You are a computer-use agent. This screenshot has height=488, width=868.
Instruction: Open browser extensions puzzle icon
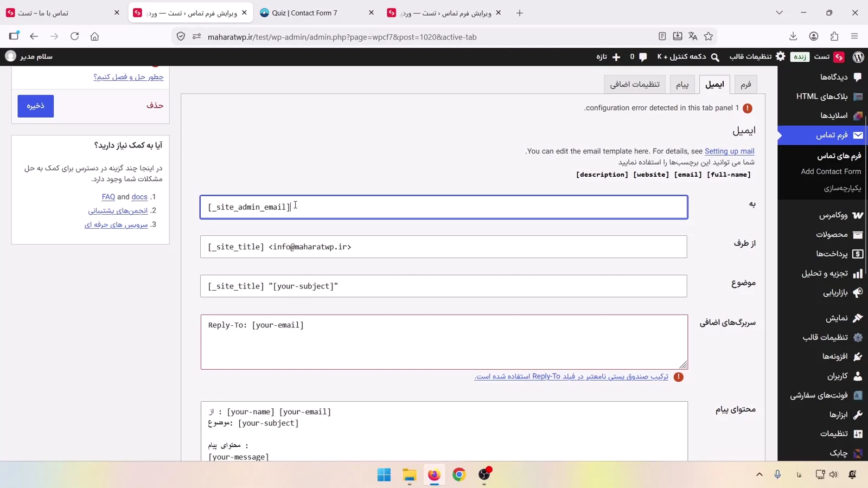pos(834,36)
